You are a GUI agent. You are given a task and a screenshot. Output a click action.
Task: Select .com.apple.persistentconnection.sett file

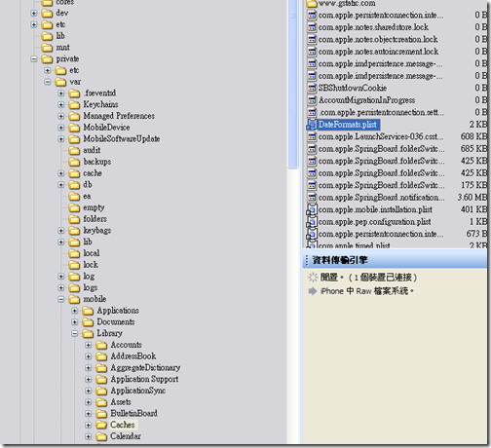381,112
